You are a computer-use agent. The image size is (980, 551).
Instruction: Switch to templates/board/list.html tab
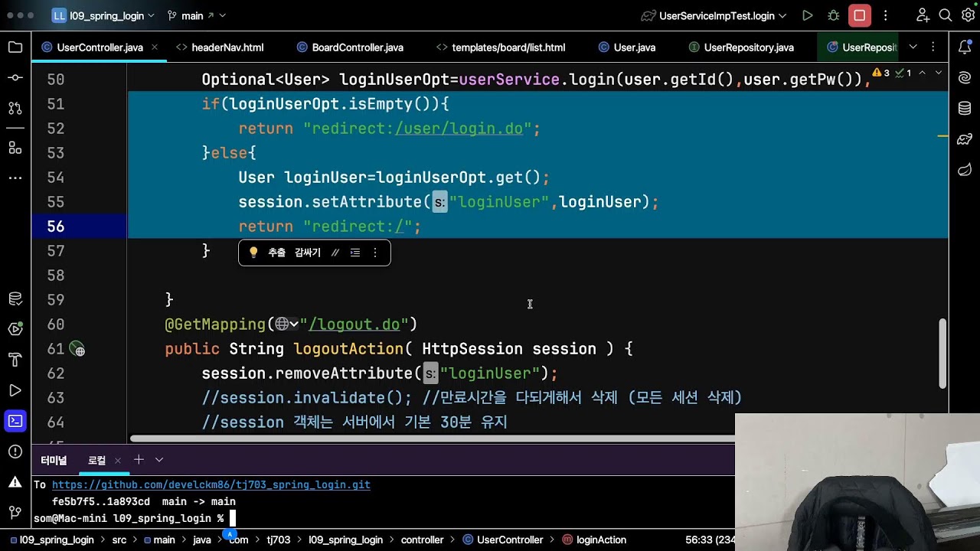tap(501, 47)
